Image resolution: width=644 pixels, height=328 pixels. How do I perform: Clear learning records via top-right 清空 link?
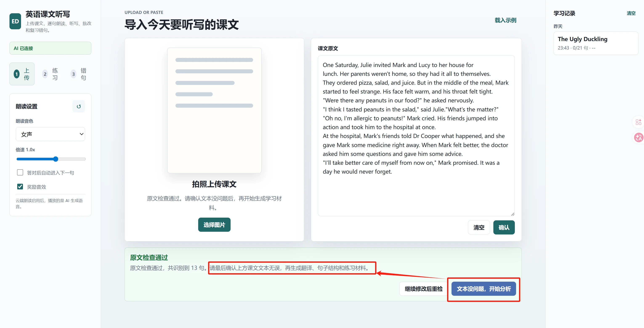click(x=631, y=13)
